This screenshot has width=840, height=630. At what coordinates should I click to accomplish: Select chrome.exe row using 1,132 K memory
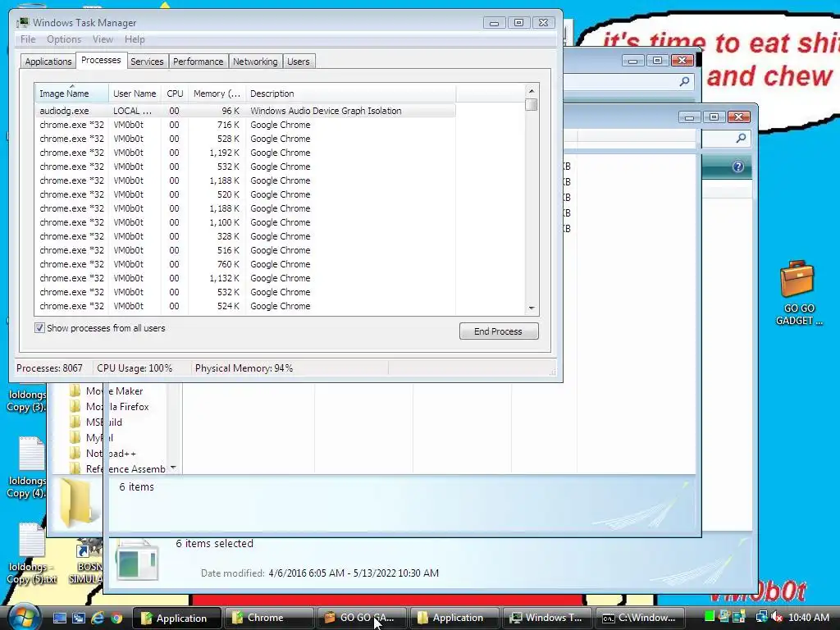[245, 278]
